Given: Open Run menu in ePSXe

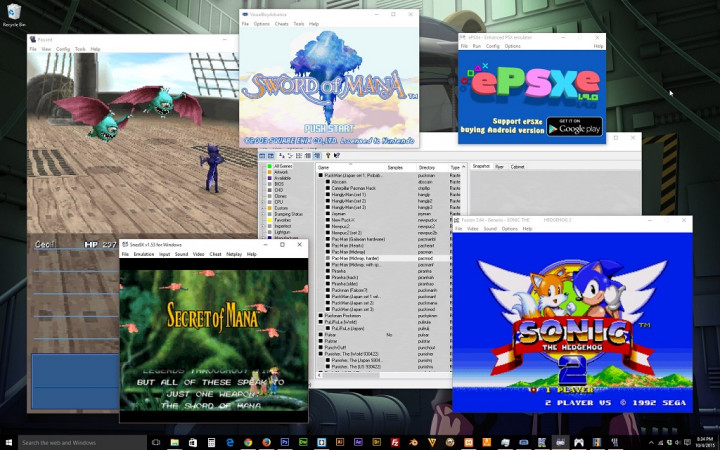Looking at the screenshot, I should point(477,46).
